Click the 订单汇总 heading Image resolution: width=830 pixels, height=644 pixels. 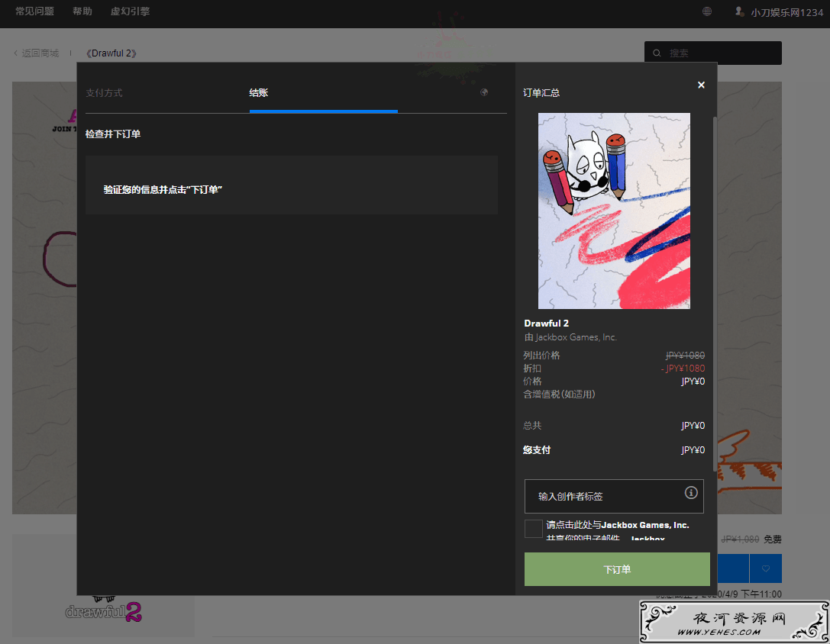541,92
